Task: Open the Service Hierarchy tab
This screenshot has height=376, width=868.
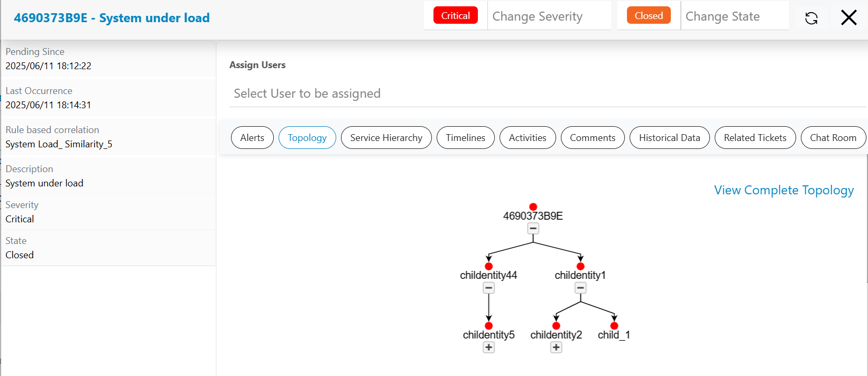Action: pyautogui.click(x=386, y=138)
